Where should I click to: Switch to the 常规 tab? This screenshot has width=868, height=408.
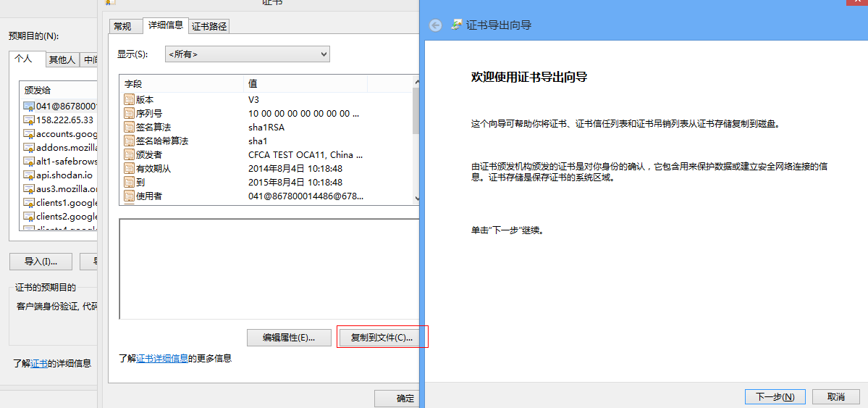coord(123,26)
